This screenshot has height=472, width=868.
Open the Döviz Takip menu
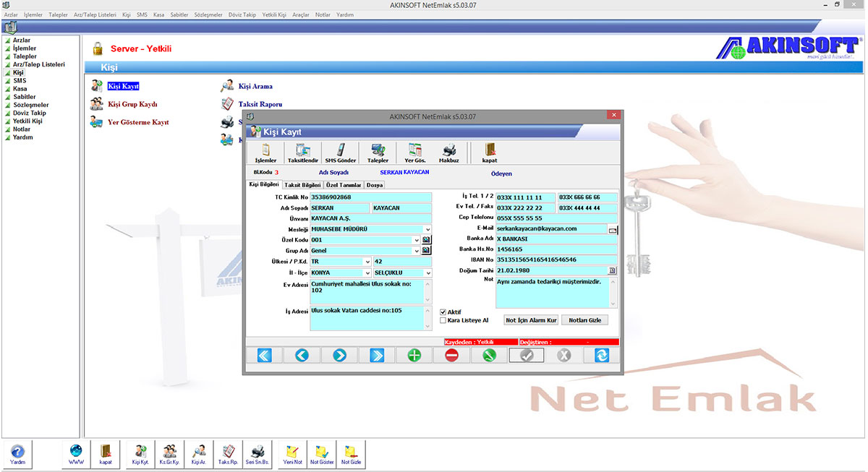point(243,14)
